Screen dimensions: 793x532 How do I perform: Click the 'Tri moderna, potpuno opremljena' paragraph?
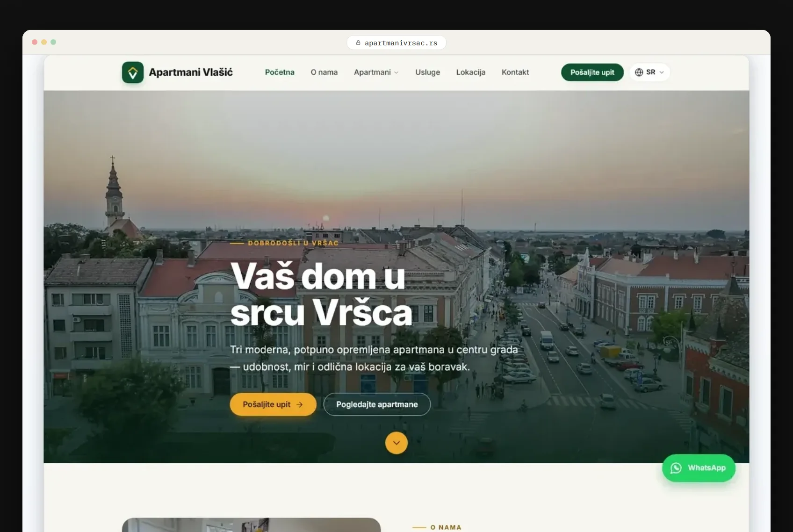click(374, 358)
